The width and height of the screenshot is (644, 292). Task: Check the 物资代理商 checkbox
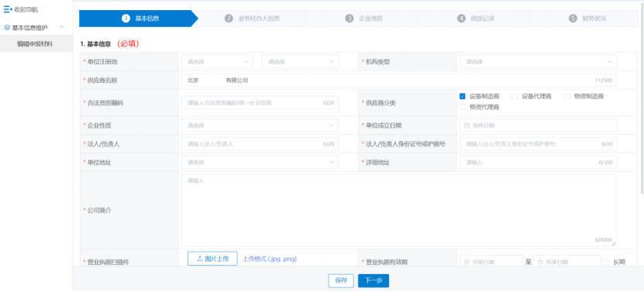coord(462,107)
